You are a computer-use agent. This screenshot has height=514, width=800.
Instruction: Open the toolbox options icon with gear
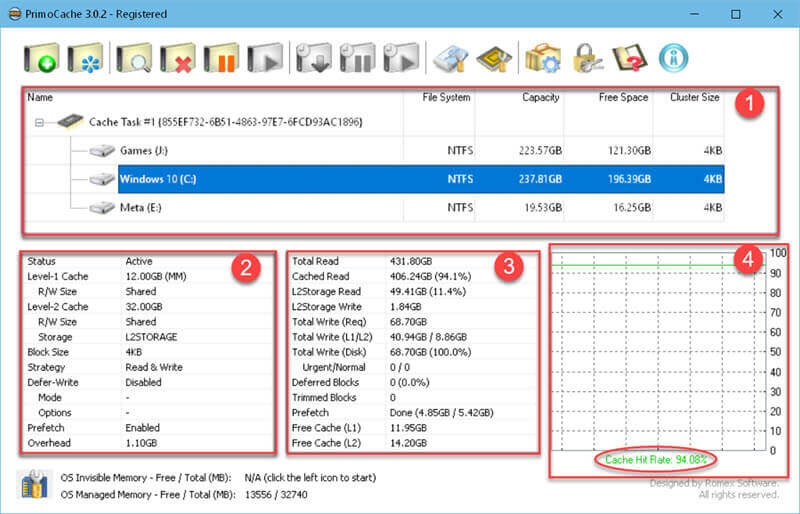(543, 58)
